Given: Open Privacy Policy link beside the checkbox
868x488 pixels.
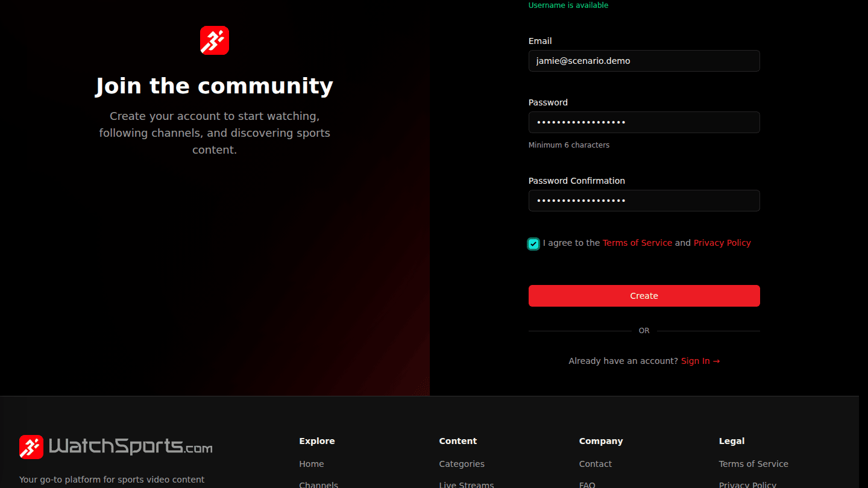Looking at the screenshot, I should click(722, 243).
